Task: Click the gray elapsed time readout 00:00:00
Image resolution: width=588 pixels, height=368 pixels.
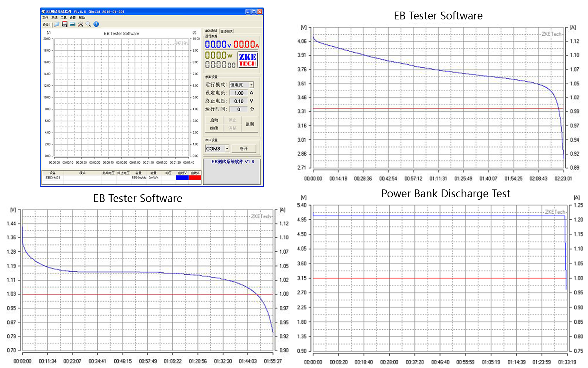Action: (220, 65)
